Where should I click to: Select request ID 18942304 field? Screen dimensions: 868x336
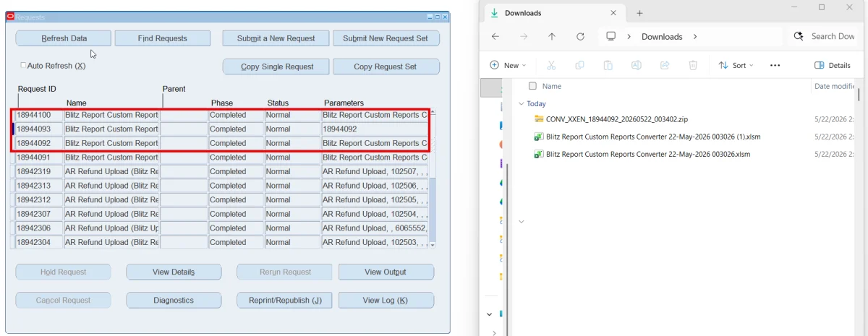[39, 242]
